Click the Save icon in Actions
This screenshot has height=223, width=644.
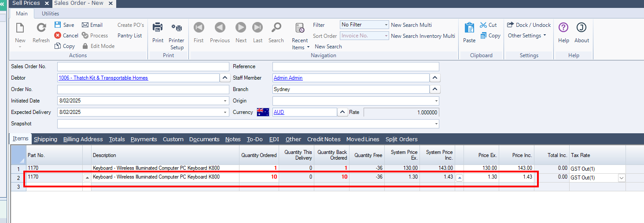click(x=58, y=25)
